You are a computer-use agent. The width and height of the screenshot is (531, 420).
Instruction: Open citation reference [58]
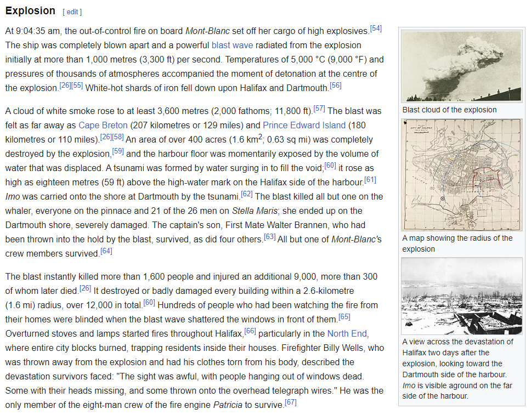tap(118, 137)
